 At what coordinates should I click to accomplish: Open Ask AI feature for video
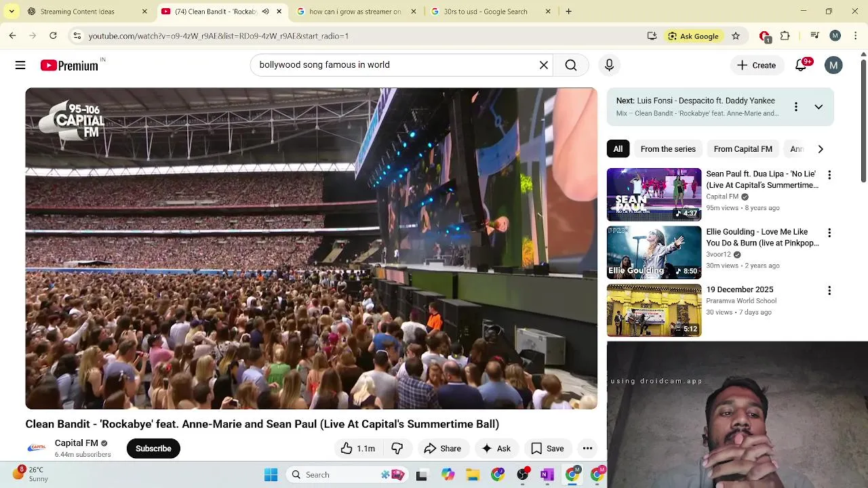(x=496, y=449)
